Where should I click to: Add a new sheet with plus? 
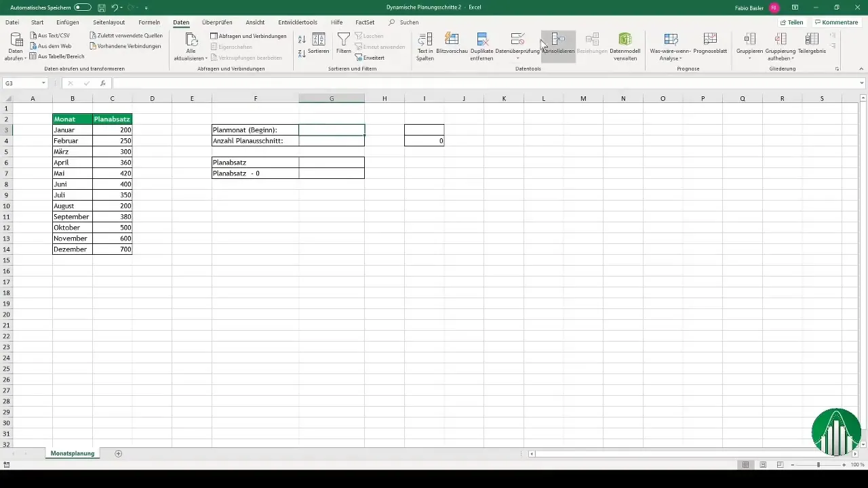pyautogui.click(x=119, y=453)
